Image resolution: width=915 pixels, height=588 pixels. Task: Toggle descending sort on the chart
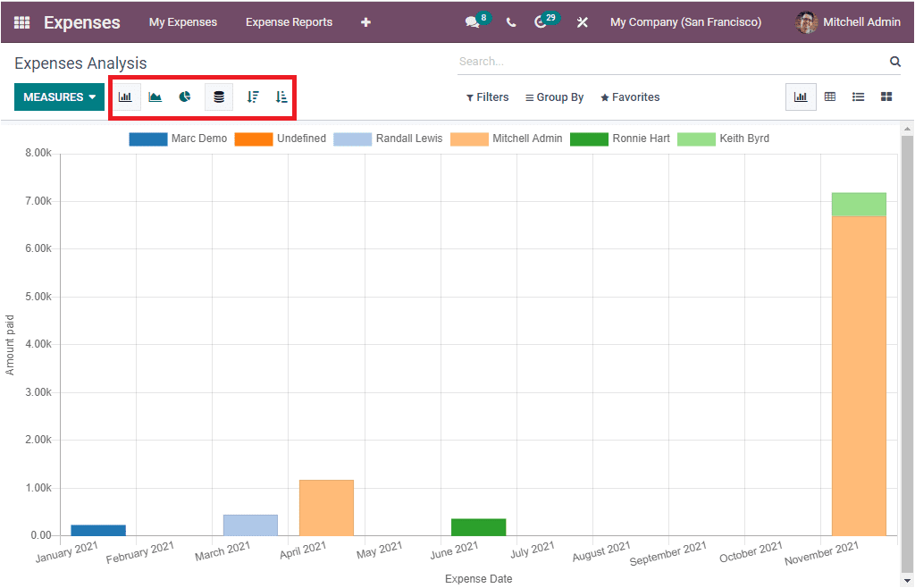[x=252, y=96]
